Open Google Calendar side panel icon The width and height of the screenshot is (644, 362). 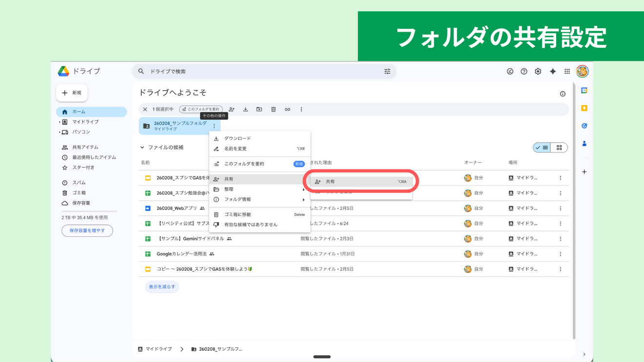[584, 91]
